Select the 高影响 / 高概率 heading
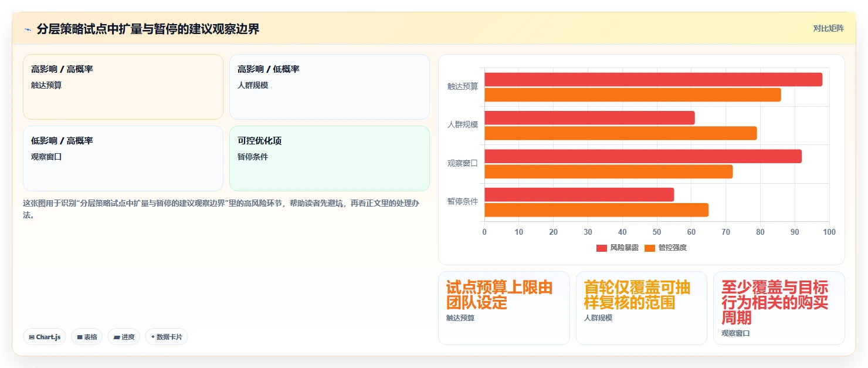The height and width of the screenshot is (368, 868). [x=62, y=69]
